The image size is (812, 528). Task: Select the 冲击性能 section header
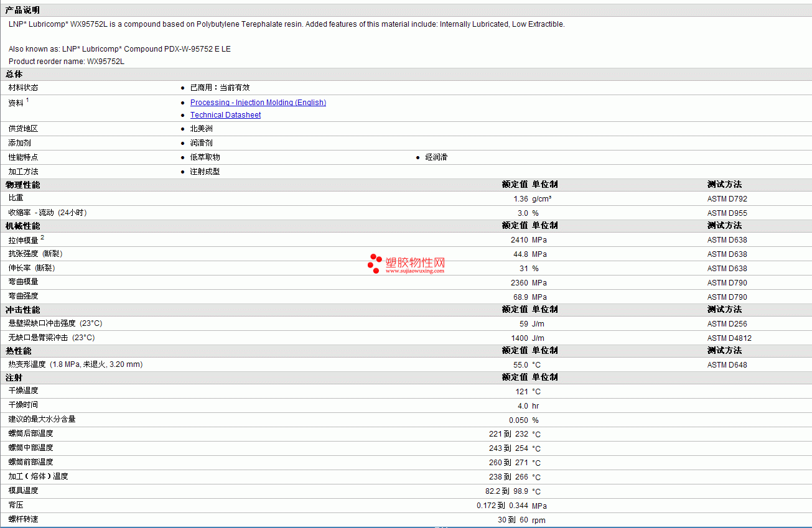point(22,310)
